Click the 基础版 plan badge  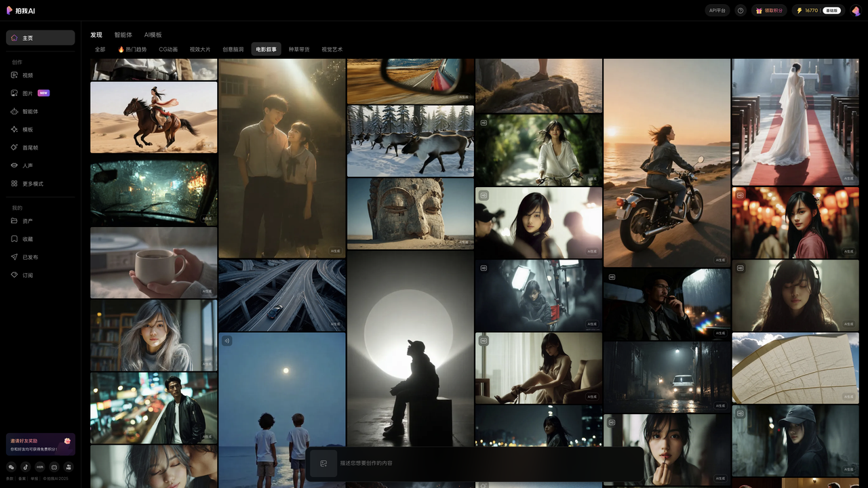click(x=831, y=11)
